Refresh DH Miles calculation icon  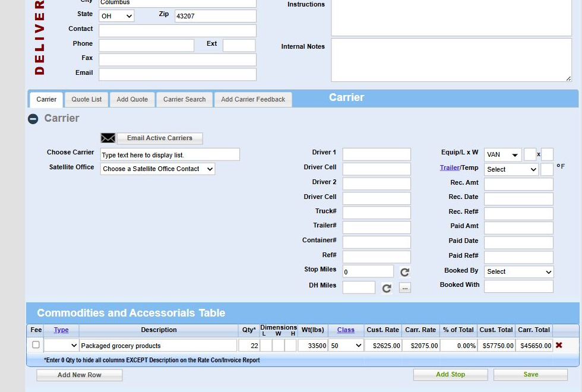(387, 288)
